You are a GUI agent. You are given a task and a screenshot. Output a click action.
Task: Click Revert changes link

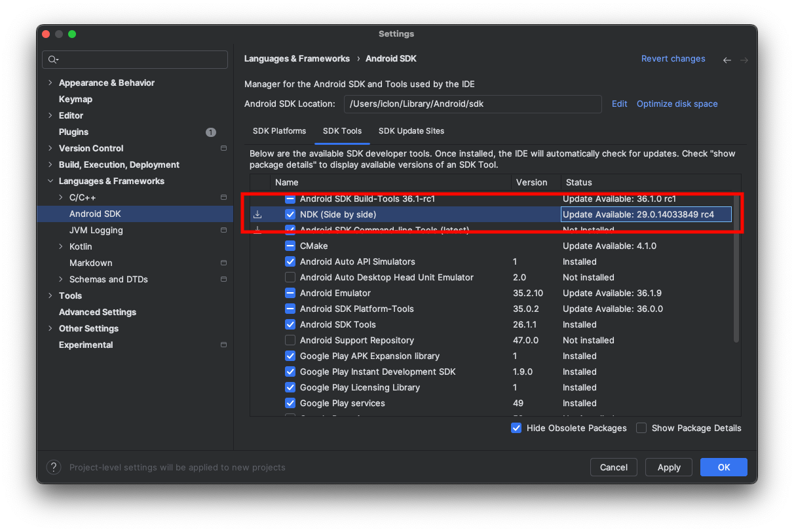(673, 59)
